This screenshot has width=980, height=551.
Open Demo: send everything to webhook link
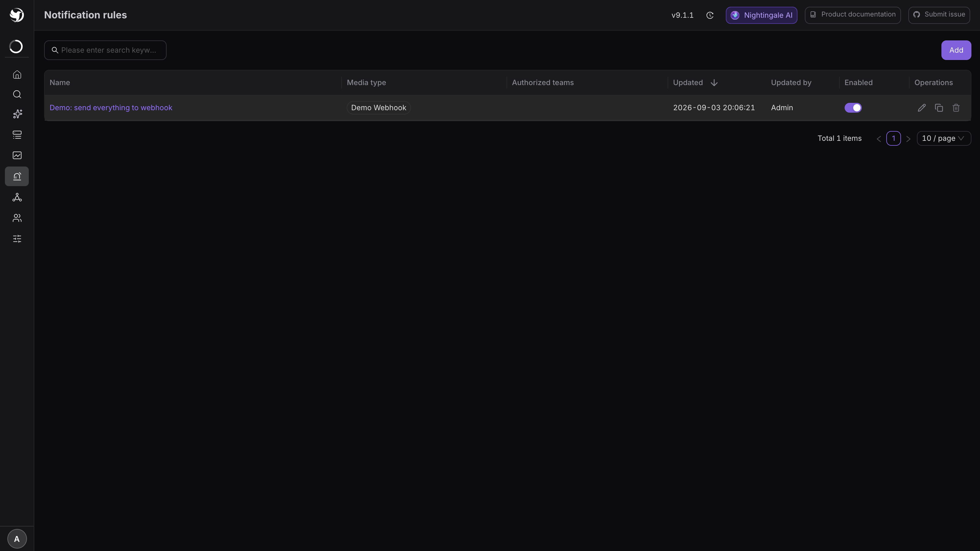[x=111, y=108]
